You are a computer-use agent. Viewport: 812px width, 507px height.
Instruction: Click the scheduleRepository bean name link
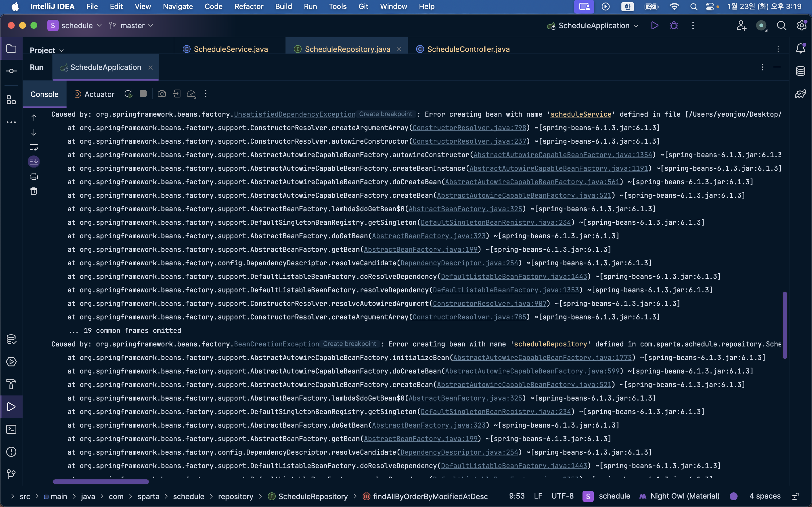(x=550, y=344)
